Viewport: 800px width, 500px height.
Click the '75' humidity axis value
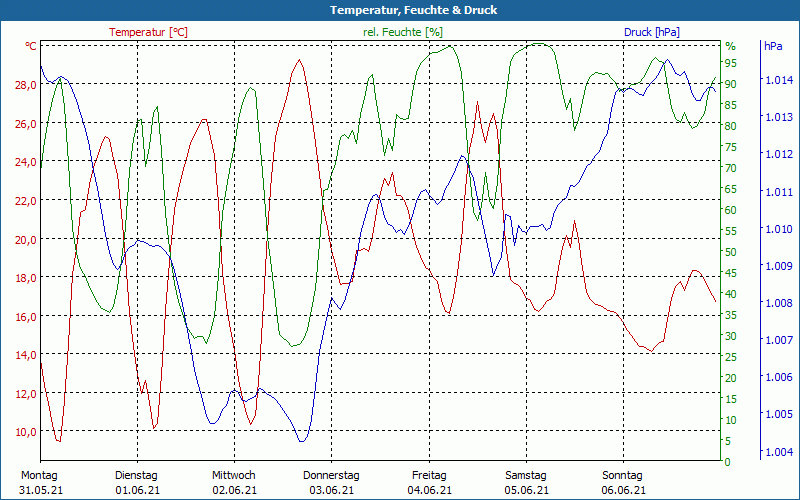tap(731, 147)
